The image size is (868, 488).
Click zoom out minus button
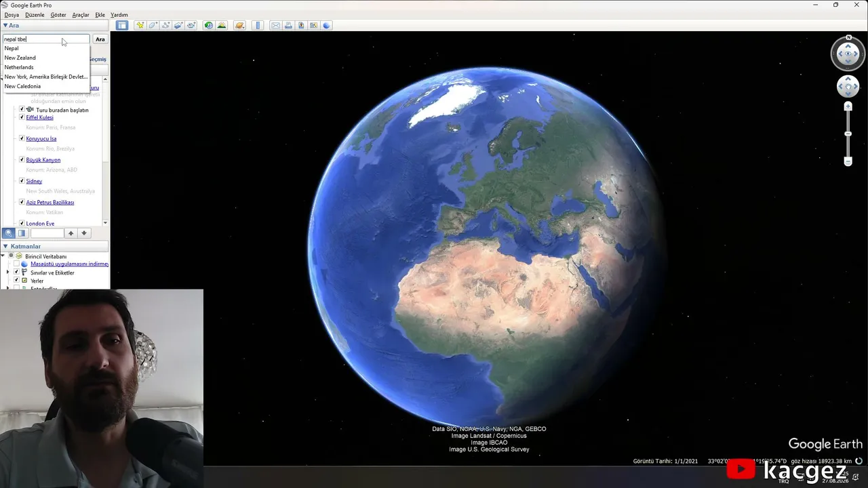(848, 161)
